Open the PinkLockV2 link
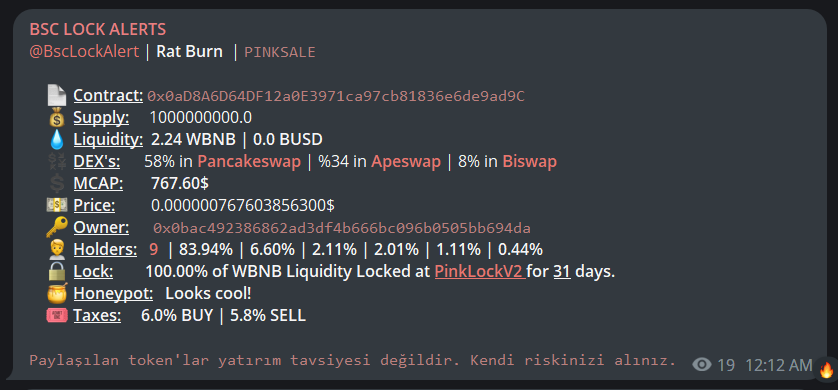The image size is (838, 390). tap(478, 271)
